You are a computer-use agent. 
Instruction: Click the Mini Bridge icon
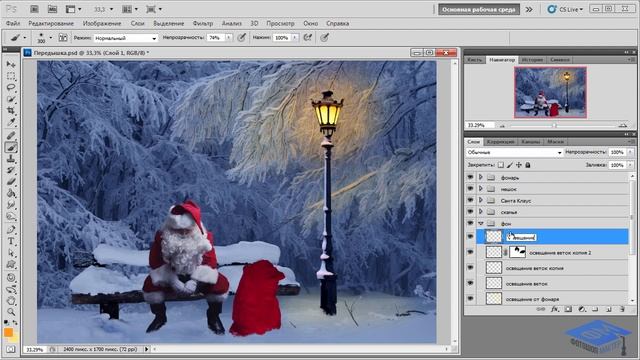point(52,9)
